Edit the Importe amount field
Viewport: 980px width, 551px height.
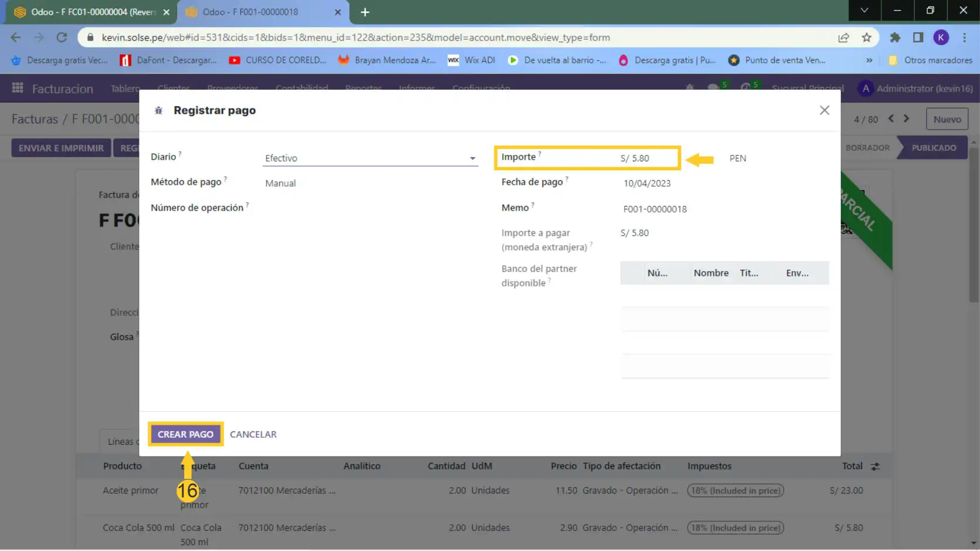tap(645, 158)
